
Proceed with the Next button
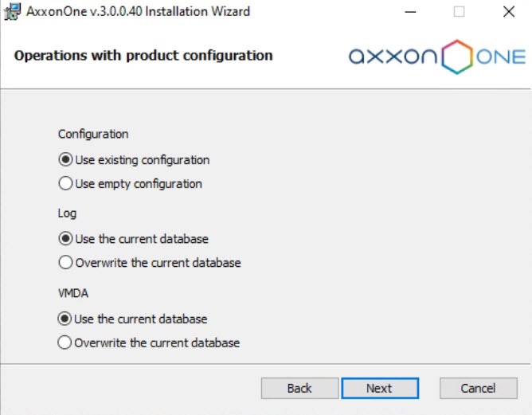(x=379, y=388)
